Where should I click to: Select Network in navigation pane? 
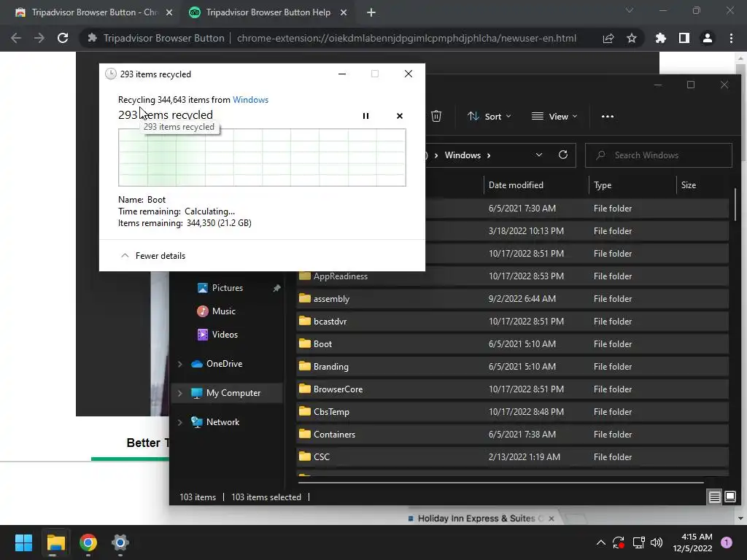222,422
